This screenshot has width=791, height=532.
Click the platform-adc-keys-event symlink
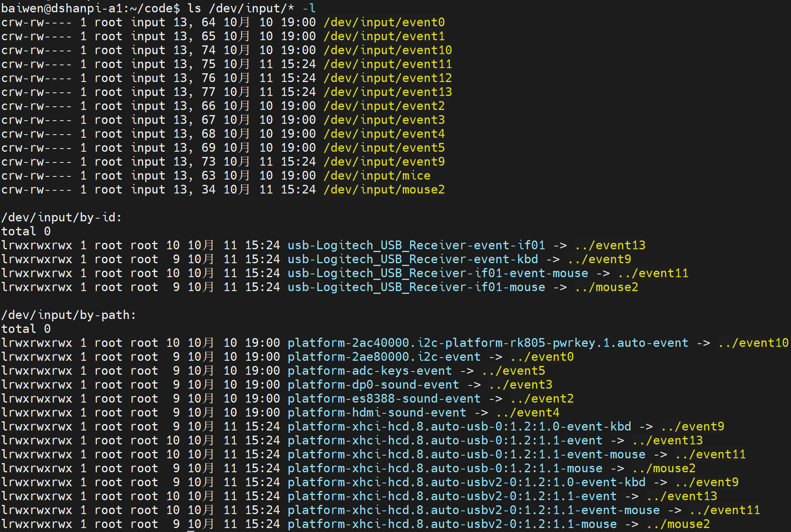(x=369, y=371)
